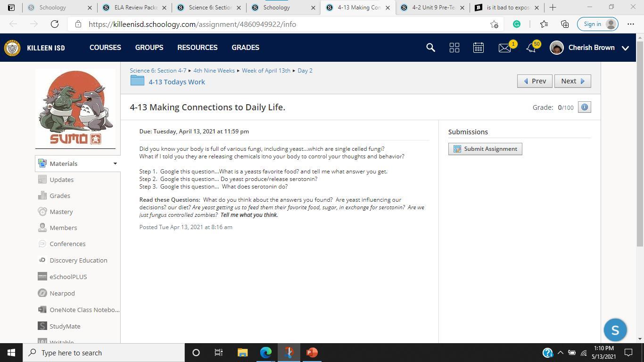Refresh the page

click(x=55, y=24)
